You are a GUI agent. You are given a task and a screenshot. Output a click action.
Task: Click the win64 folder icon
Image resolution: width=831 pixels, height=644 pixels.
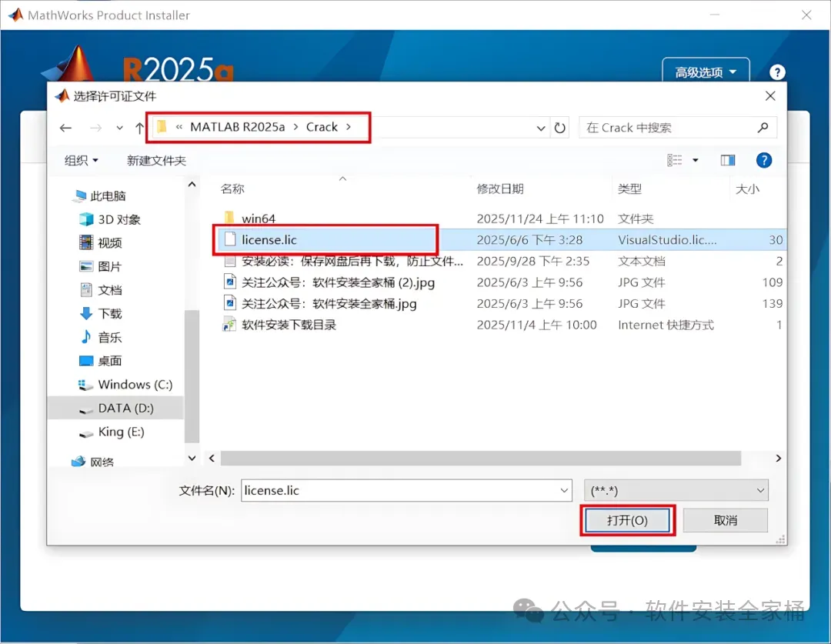coord(229,218)
